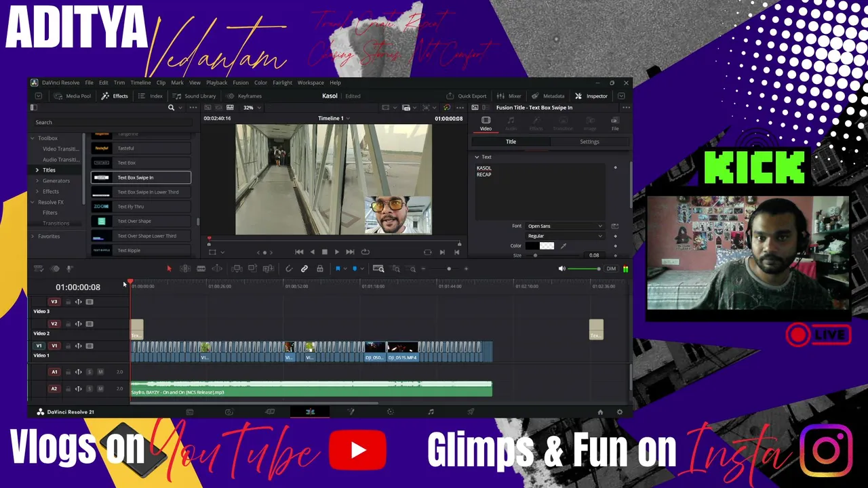Screen dimensions: 868x488
Task: Open the Index panel
Action: click(151, 96)
